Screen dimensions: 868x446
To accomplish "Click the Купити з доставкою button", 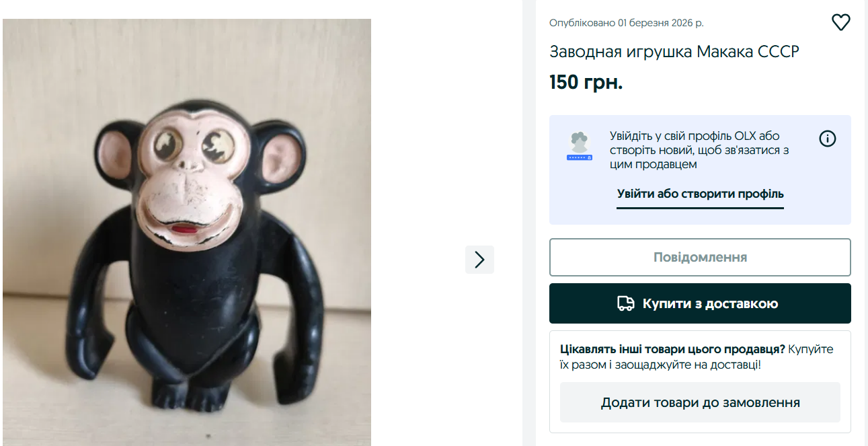I will 700,303.
